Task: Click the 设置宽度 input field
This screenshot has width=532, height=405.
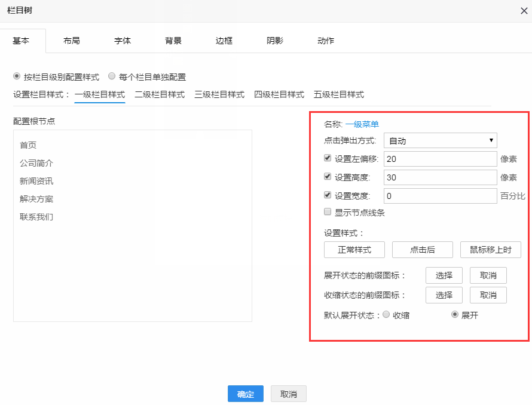Action: [x=441, y=196]
